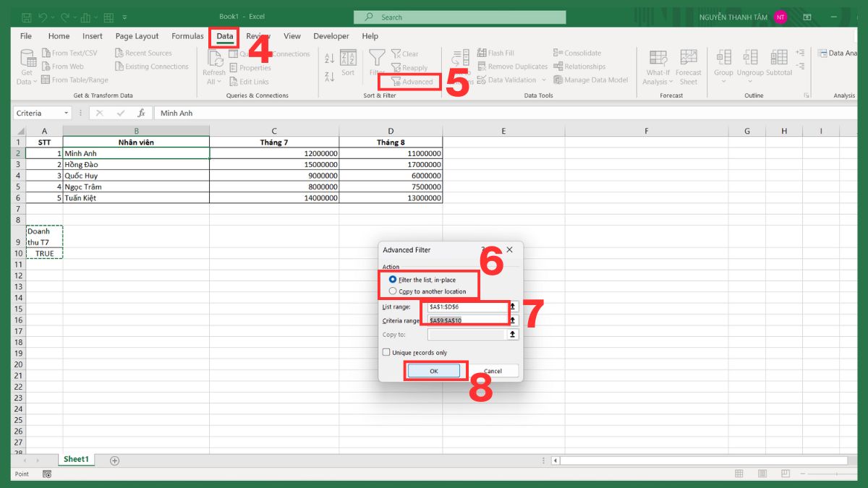The width and height of the screenshot is (868, 488).
Task: Enable Unique records only
Action: (x=386, y=352)
